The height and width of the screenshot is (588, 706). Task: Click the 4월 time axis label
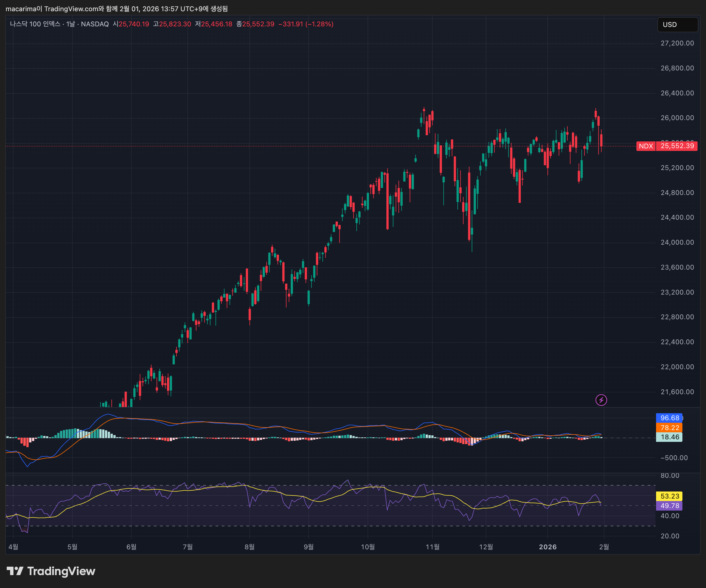[x=13, y=547]
